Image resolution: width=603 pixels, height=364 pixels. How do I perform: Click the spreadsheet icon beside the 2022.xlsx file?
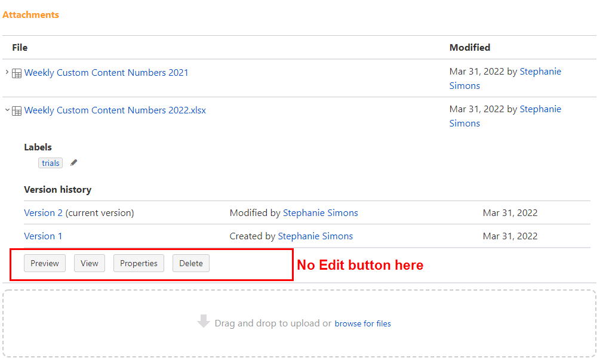pos(16,110)
